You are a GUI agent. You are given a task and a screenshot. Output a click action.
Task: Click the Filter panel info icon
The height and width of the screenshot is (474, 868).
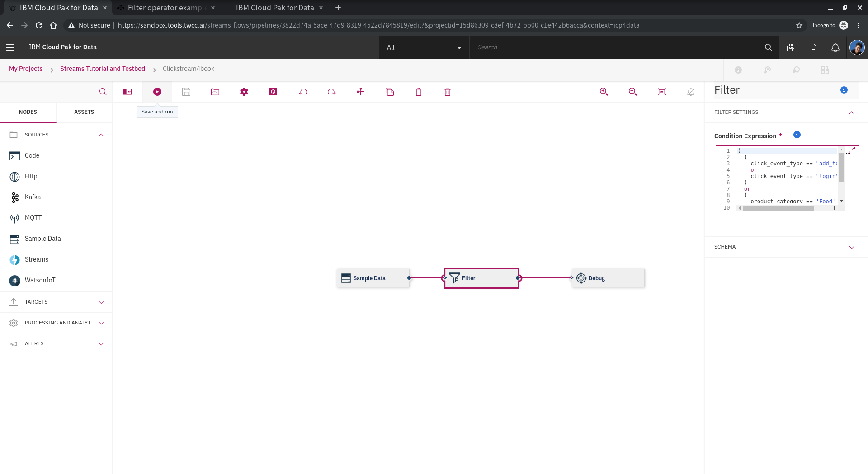pos(844,90)
